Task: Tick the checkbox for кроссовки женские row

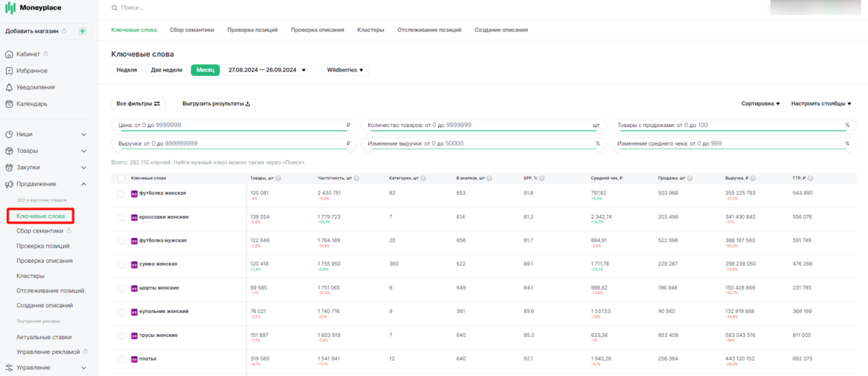Action: (x=121, y=217)
